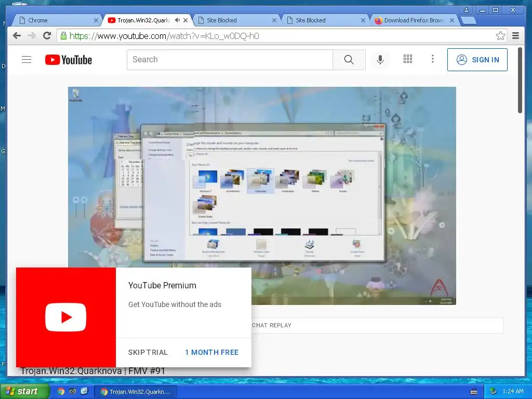
Task: Launch Chrome from the quick launch bar
Action: (61, 391)
